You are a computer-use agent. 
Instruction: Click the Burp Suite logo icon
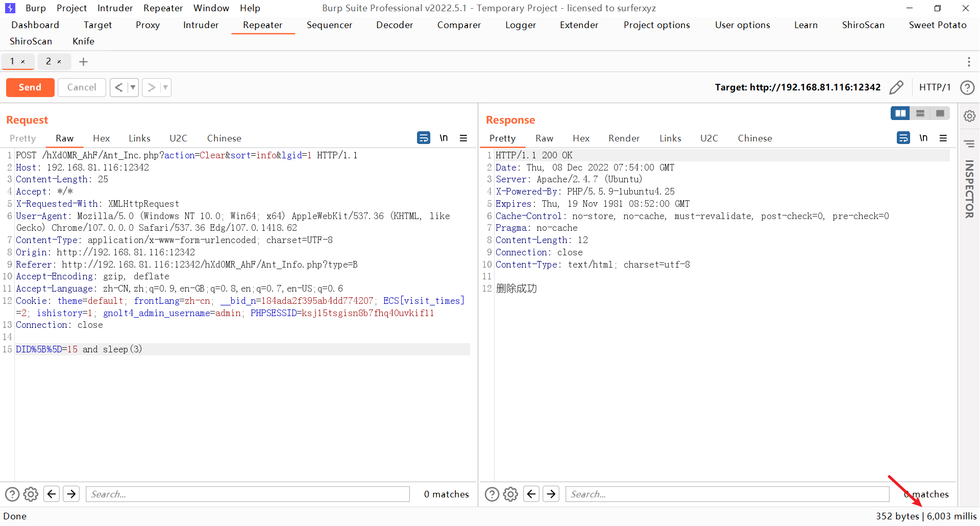coord(10,8)
